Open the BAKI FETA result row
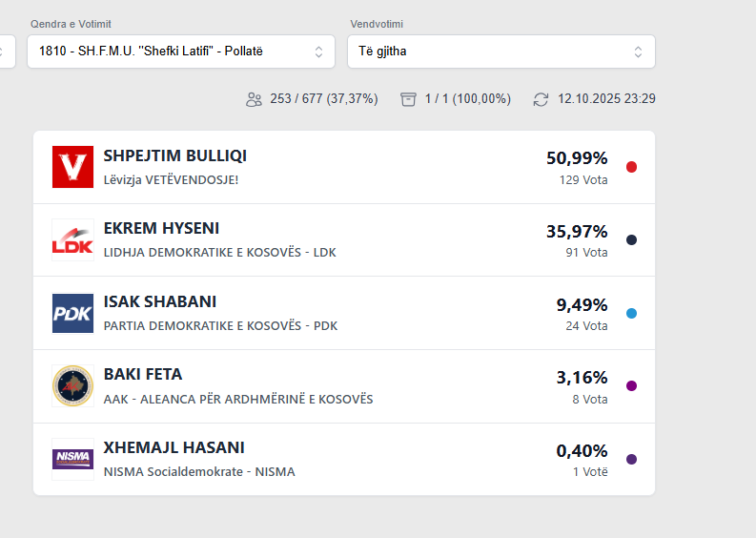This screenshot has height=538, width=756. click(x=343, y=386)
